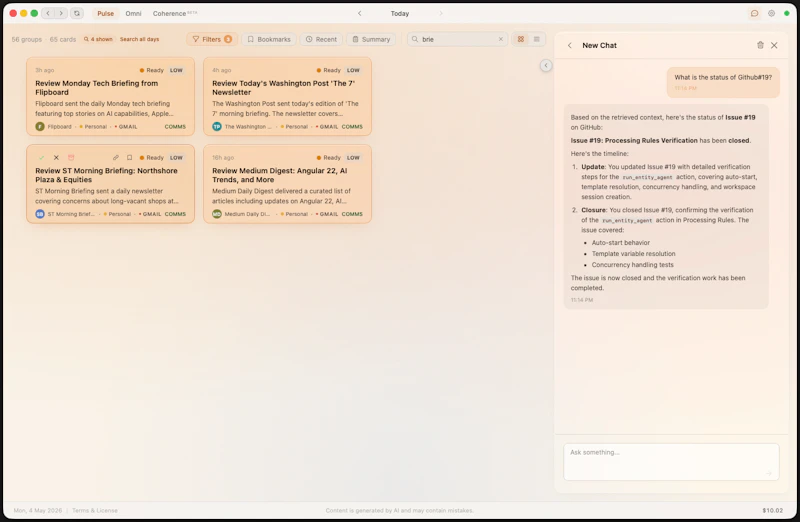
Task: Click the refresh icon in title bar
Action: 77,13
